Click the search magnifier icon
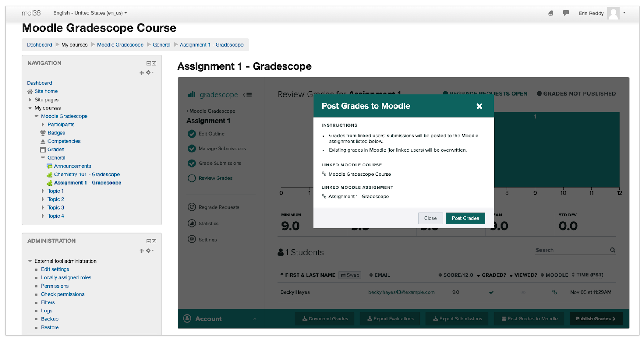Viewport: 644px width, 341px height. click(x=613, y=250)
